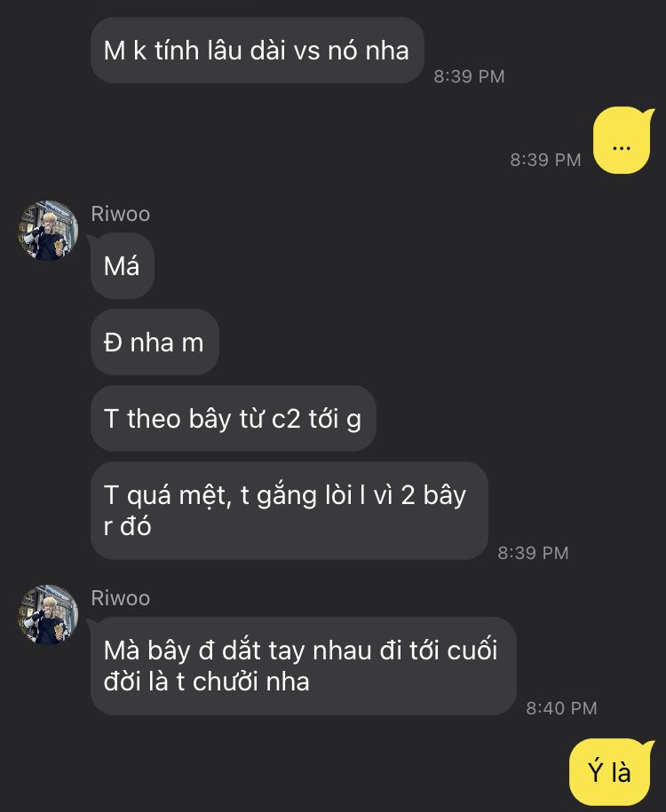666x812 pixels.
Task: Tap the message starting 'T quá mệt, t gắng lòi'
Action: coord(289,510)
